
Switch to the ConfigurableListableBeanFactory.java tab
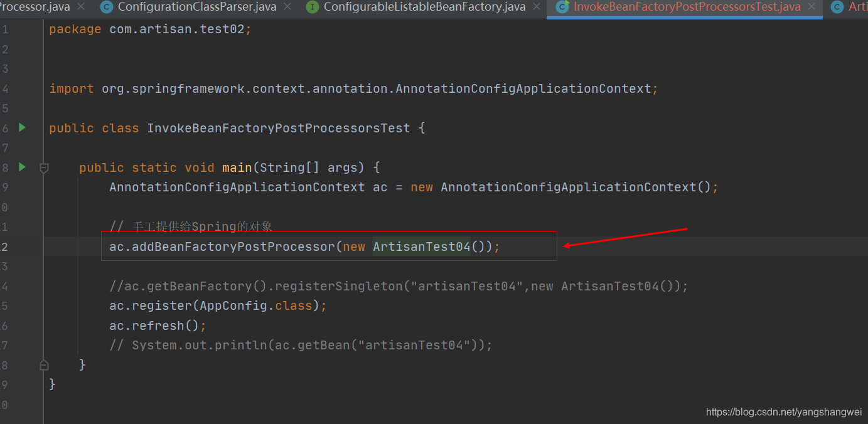click(424, 7)
